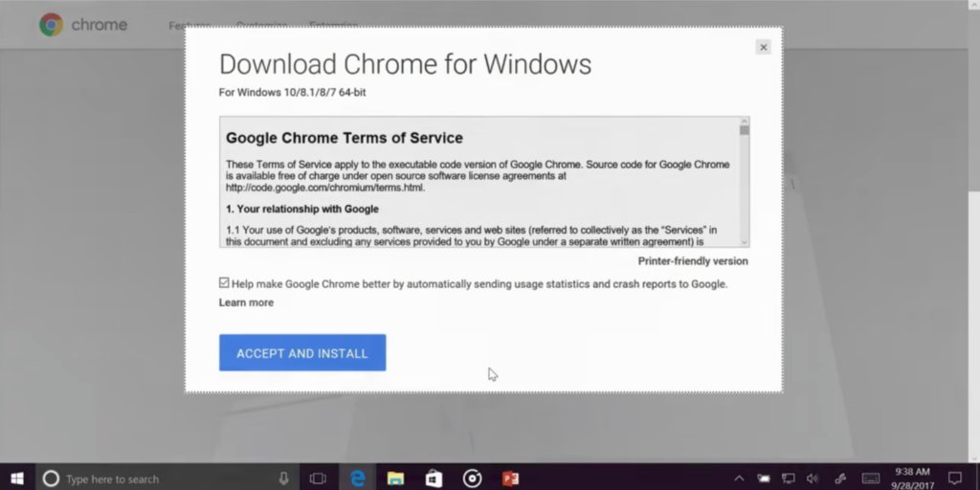Viewport: 980px width, 490px height.
Task: Open PowerPoint from the taskbar
Action: pos(510,479)
